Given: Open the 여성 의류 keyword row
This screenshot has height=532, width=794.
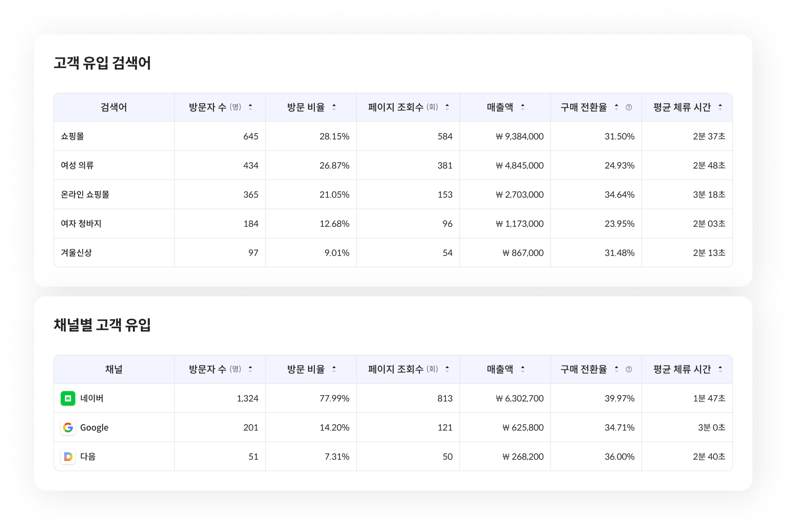Looking at the screenshot, I should (77, 165).
